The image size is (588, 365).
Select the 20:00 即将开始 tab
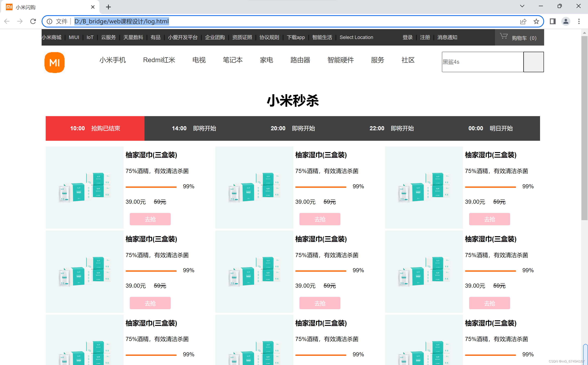click(x=293, y=128)
